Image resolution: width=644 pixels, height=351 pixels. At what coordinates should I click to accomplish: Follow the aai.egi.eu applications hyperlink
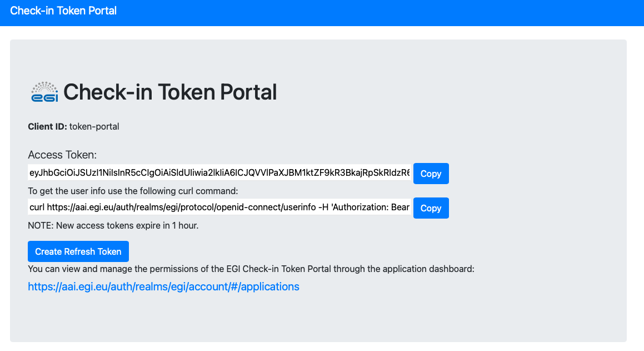[163, 286]
